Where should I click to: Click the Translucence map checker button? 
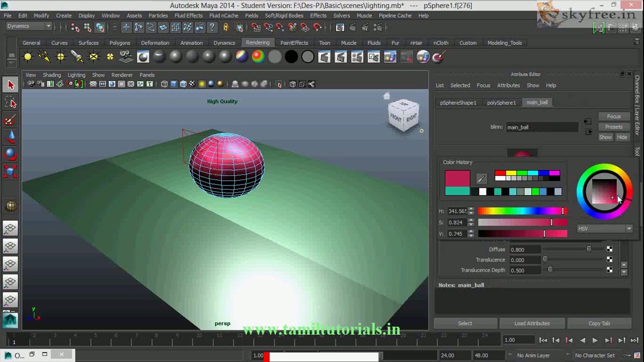(x=609, y=260)
